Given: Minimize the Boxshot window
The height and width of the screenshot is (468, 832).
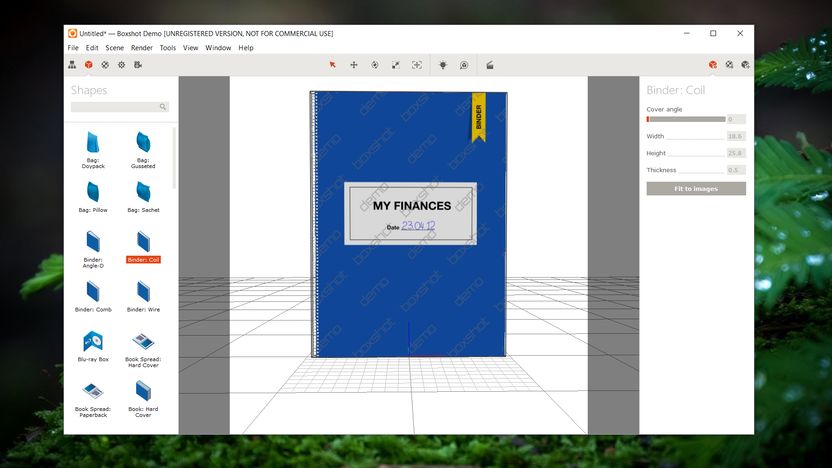Looking at the screenshot, I should click(687, 33).
